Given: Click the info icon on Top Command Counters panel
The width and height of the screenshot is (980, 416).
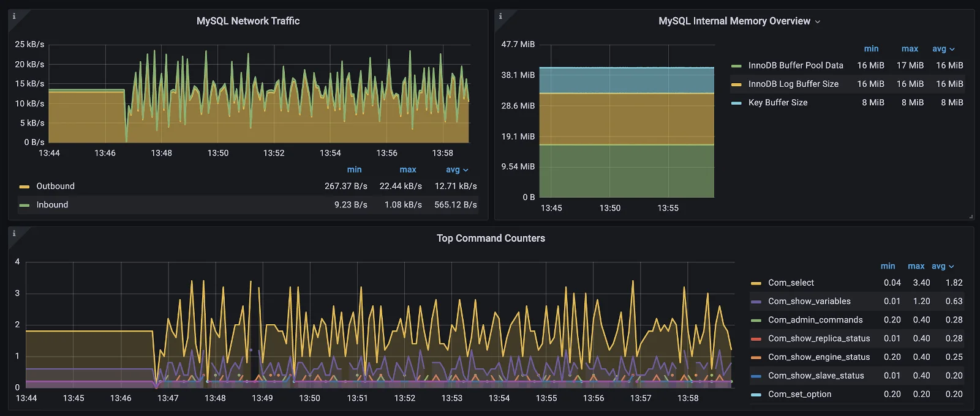Looking at the screenshot, I should point(14,234).
